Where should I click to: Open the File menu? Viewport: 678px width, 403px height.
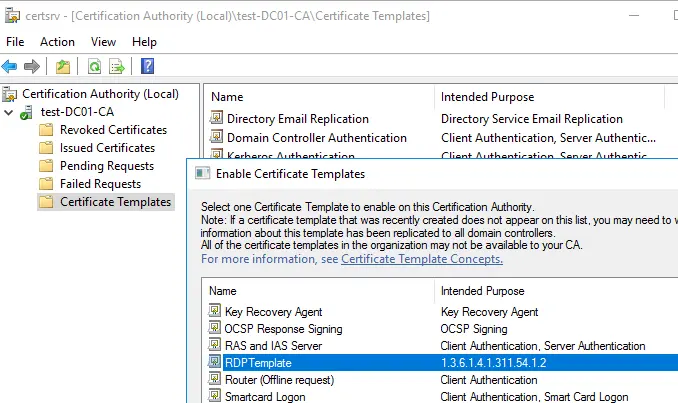tap(15, 42)
